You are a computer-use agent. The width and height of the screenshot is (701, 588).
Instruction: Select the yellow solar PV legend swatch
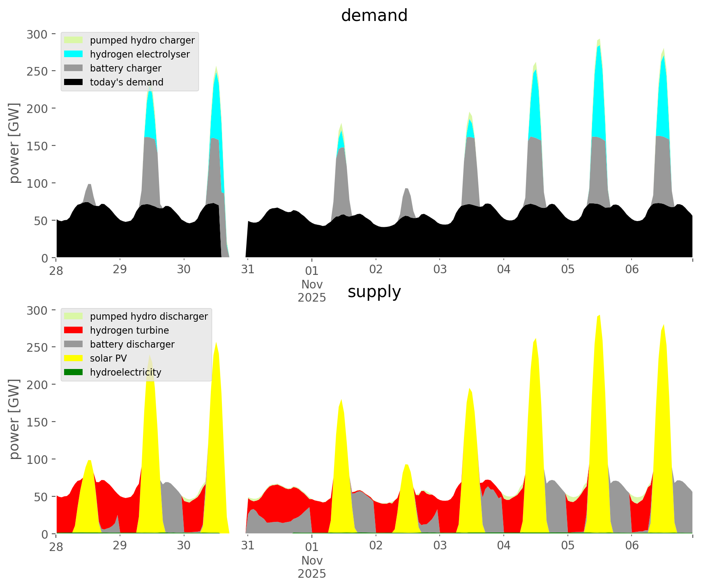[74, 358]
